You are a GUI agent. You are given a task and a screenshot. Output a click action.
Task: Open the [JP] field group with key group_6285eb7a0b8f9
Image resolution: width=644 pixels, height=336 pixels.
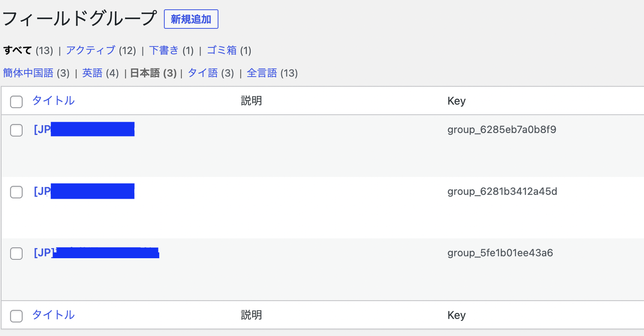point(84,129)
